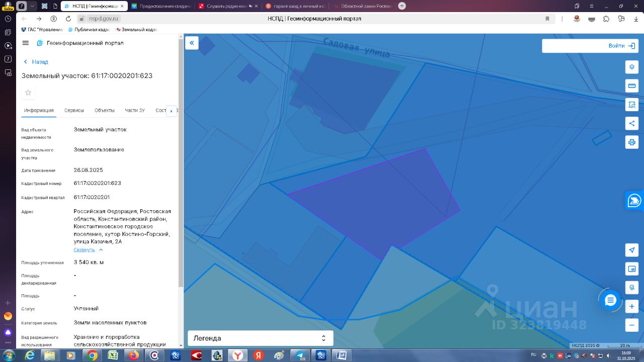
Task: Click the Землепользование value
Action: [x=99, y=149]
